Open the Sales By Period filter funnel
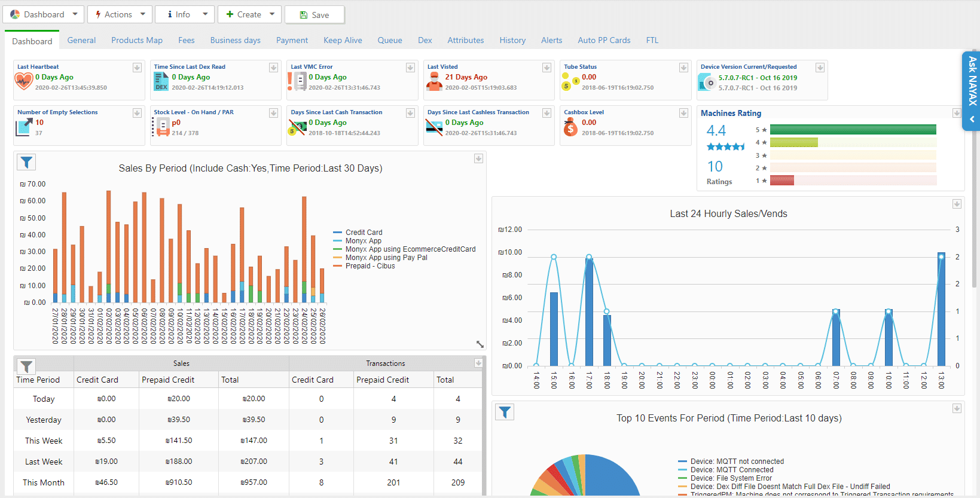This screenshot has height=498, width=980. 26,162
